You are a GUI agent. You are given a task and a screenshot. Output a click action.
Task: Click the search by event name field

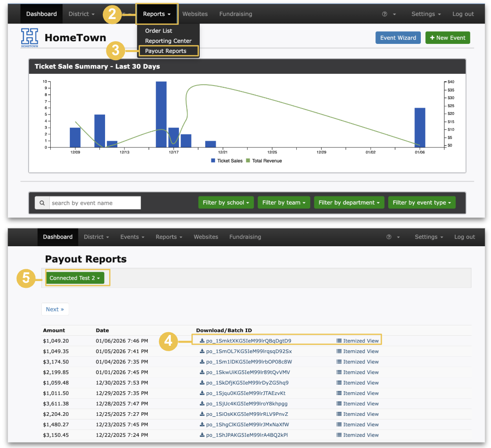coord(95,203)
